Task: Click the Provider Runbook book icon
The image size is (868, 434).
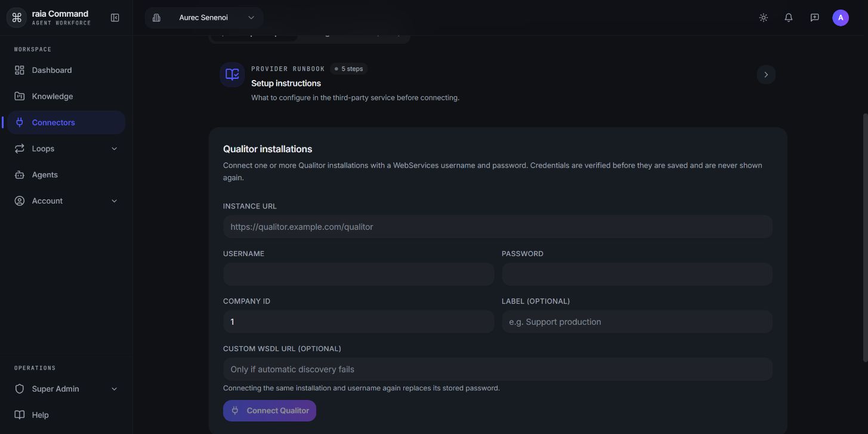Action: [232, 75]
